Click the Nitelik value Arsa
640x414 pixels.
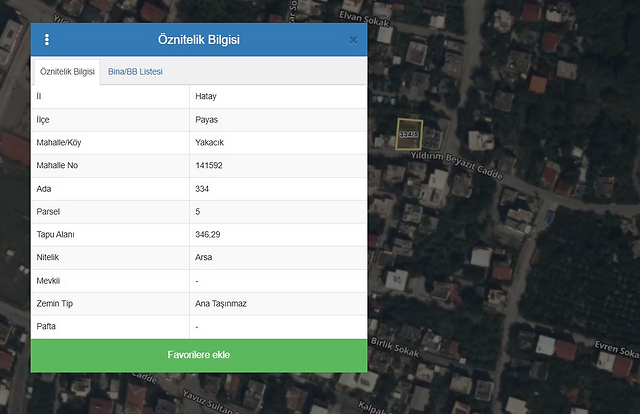(x=204, y=258)
